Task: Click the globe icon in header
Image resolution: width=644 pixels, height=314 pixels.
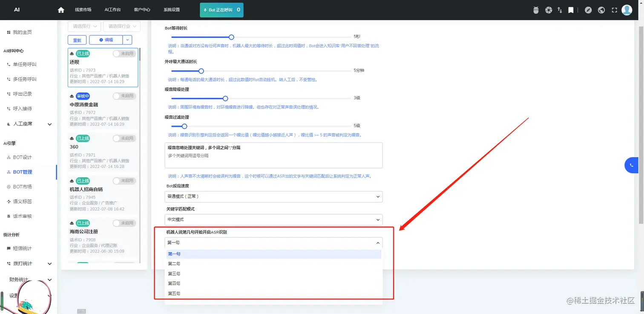Action: 601,10
